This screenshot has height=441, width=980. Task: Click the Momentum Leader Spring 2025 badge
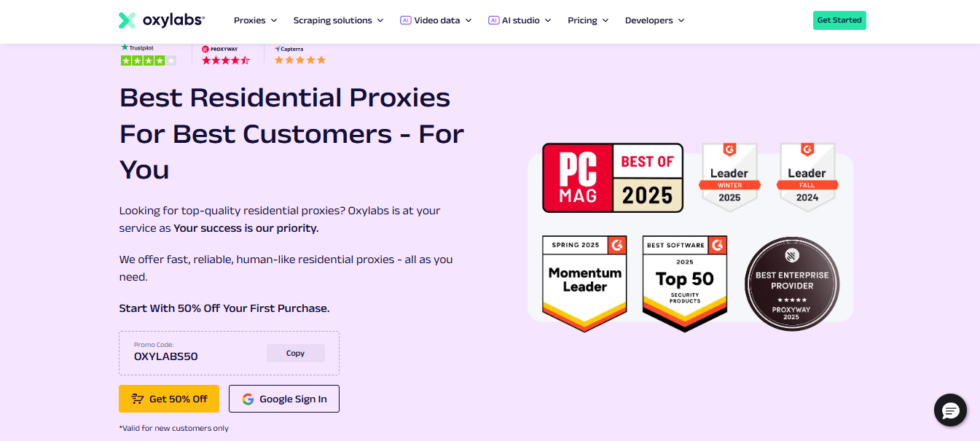pyautogui.click(x=584, y=284)
